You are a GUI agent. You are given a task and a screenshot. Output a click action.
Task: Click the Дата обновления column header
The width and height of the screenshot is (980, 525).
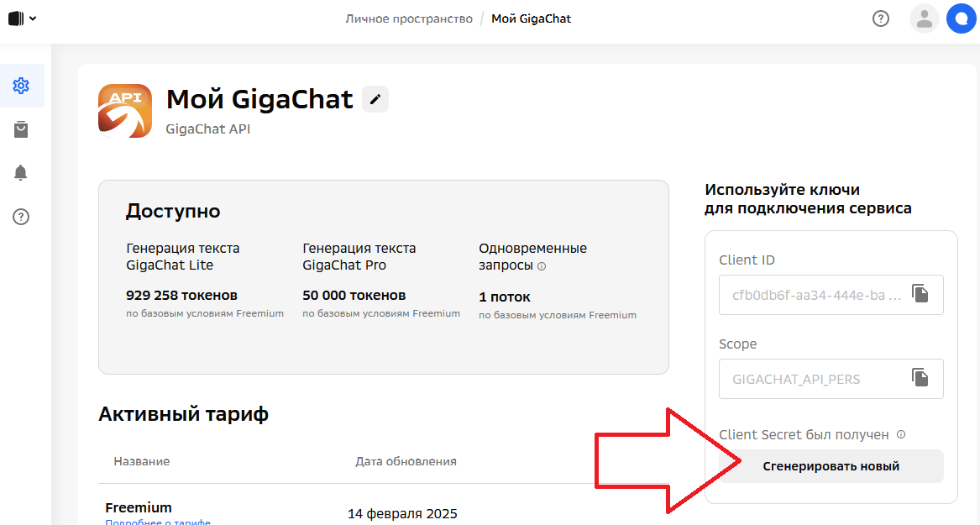coord(406,461)
